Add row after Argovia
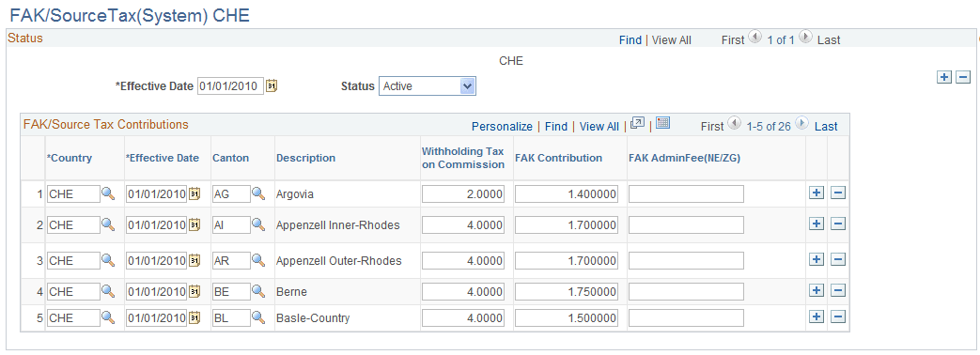 tap(816, 193)
